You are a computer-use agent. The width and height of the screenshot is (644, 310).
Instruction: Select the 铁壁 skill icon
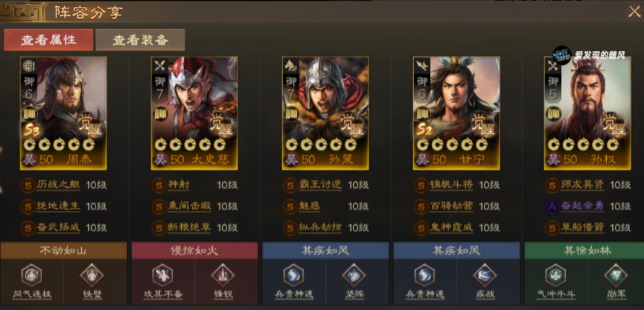(x=92, y=275)
